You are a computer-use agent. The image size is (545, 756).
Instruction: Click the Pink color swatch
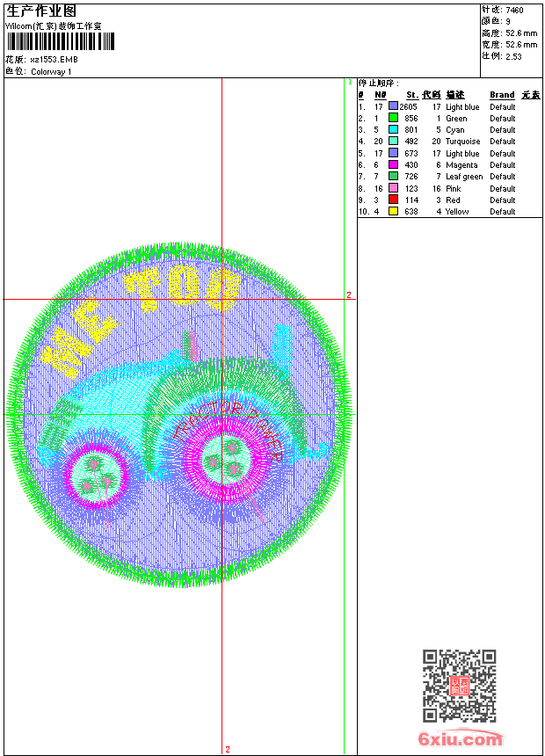[393, 188]
